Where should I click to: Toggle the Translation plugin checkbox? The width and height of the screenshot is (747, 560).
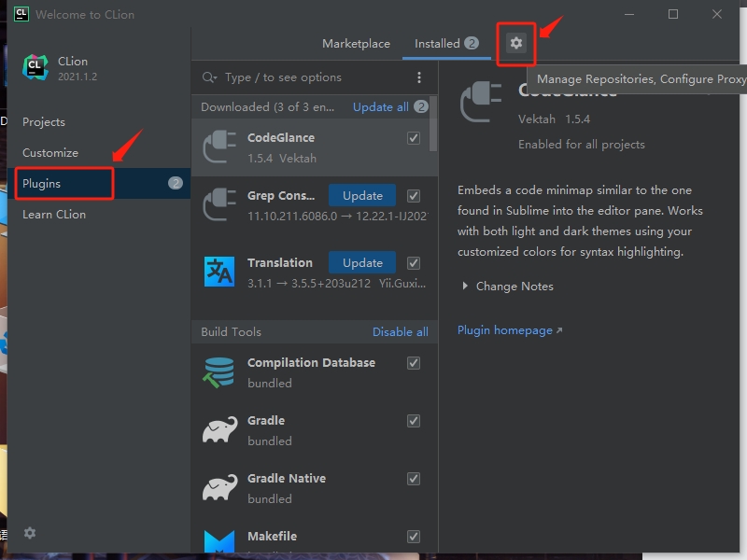pyautogui.click(x=414, y=263)
